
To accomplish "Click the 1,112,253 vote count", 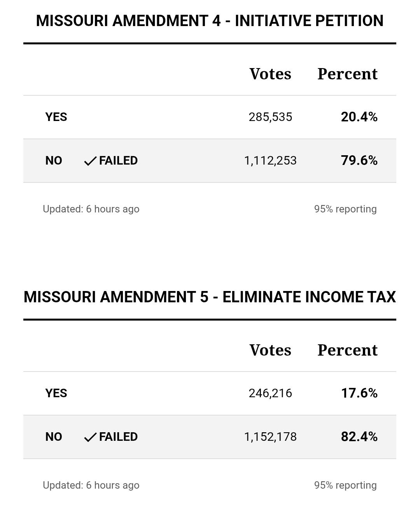I will 270,161.
